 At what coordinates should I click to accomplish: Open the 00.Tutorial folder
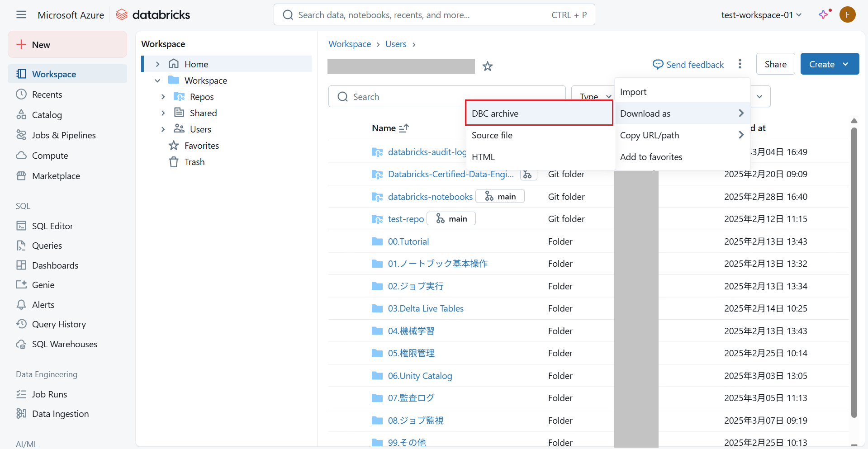point(408,241)
